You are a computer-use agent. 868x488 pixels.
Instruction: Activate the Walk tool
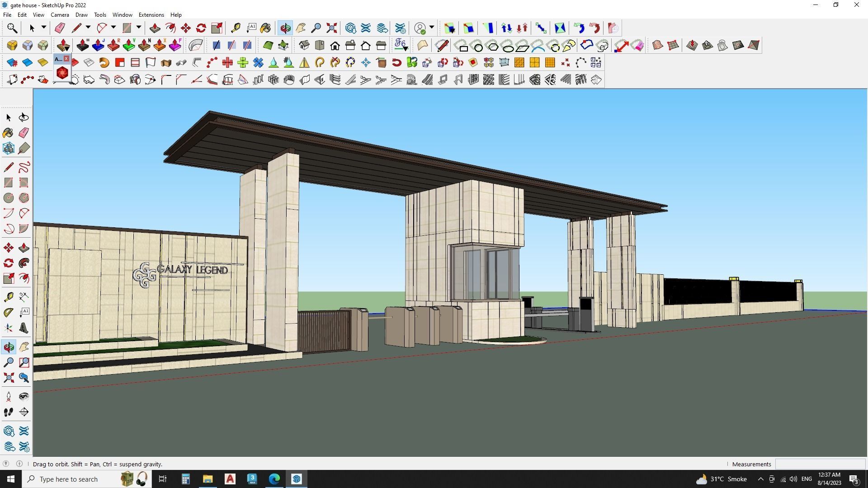tap(8, 412)
